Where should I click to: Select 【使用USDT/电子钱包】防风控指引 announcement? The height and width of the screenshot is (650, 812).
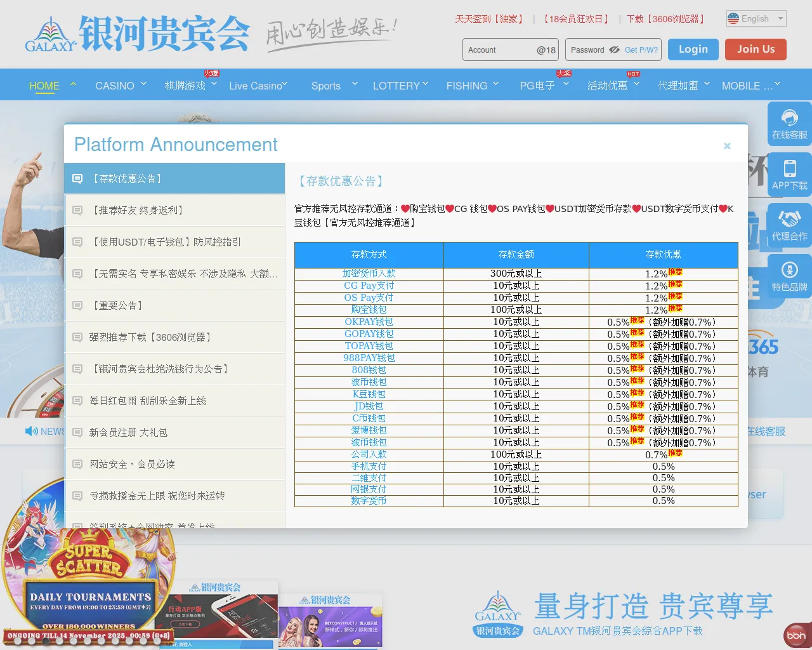pos(174,242)
